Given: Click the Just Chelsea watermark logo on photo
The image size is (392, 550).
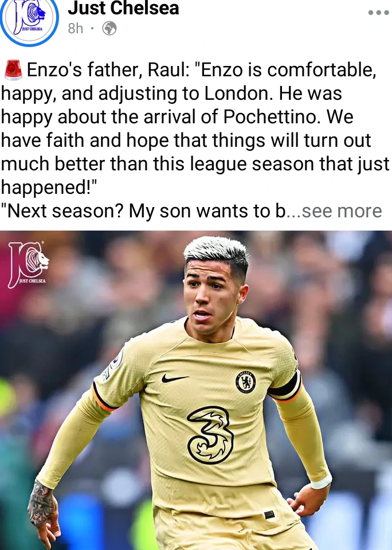Looking at the screenshot, I should click(29, 263).
